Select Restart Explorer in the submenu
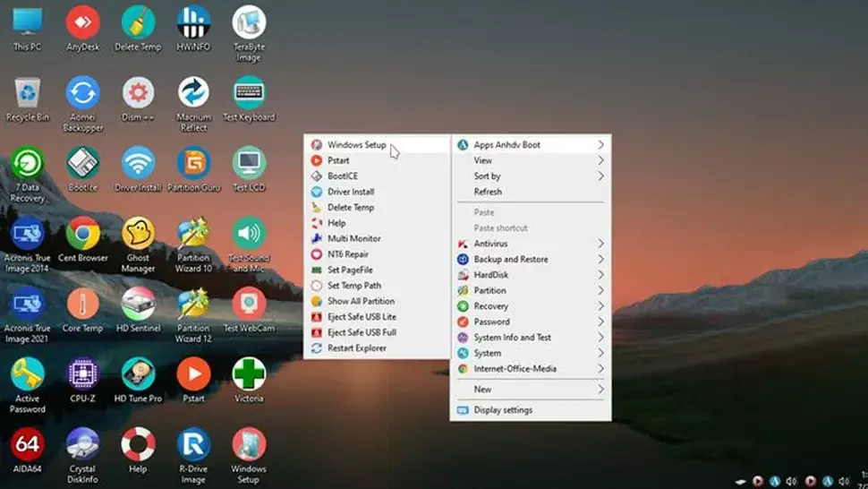The height and width of the screenshot is (489, 868). (x=356, y=348)
